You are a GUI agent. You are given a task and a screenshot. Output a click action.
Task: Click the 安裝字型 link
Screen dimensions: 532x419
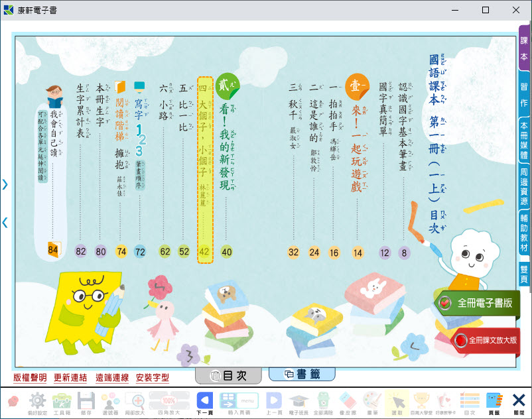click(x=152, y=378)
